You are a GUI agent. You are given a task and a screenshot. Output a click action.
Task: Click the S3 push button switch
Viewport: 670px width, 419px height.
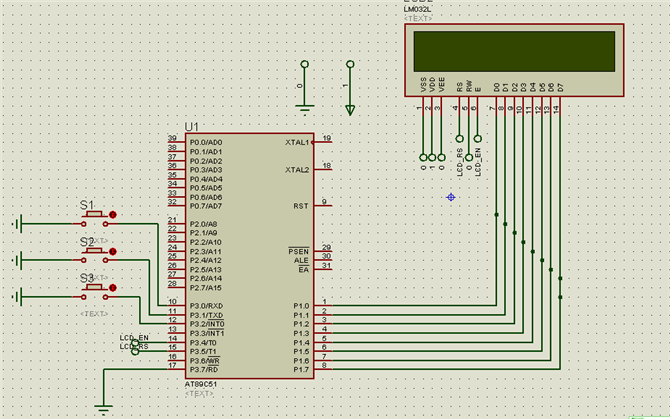[x=95, y=288]
